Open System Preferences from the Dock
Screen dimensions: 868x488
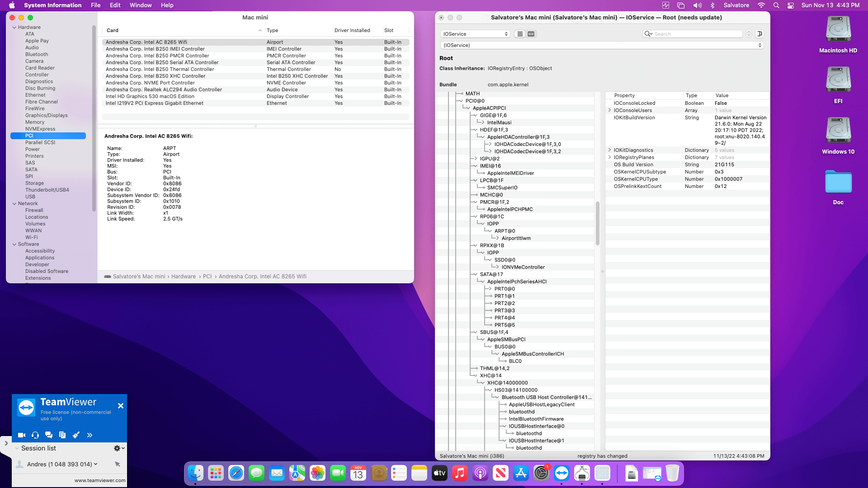click(x=541, y=473)
